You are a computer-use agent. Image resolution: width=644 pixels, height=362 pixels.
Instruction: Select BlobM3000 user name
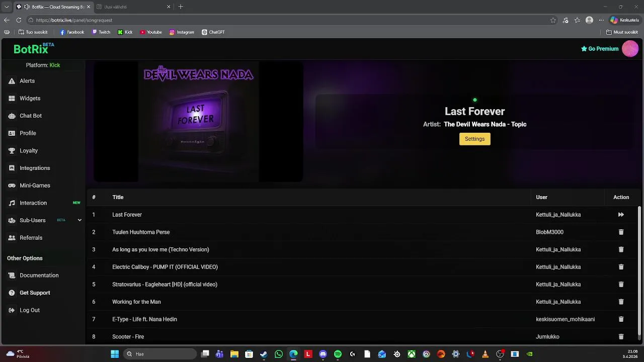[x=549, y=232]
